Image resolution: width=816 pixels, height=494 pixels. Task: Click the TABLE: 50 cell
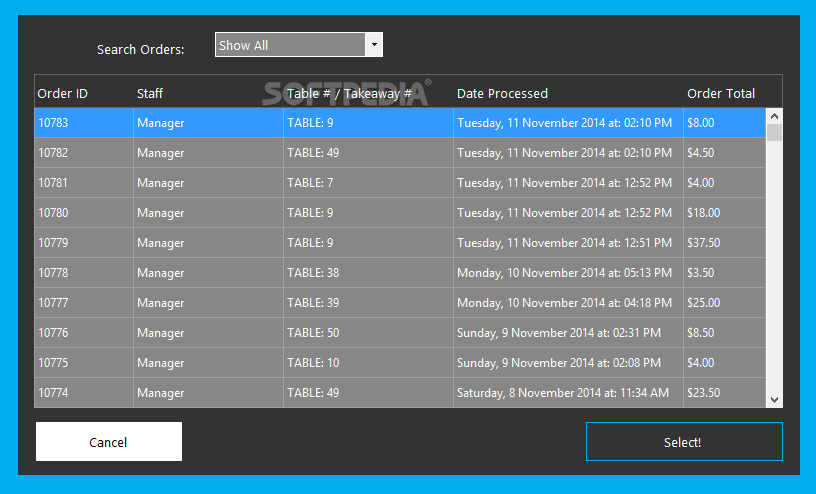pos(368,333)
